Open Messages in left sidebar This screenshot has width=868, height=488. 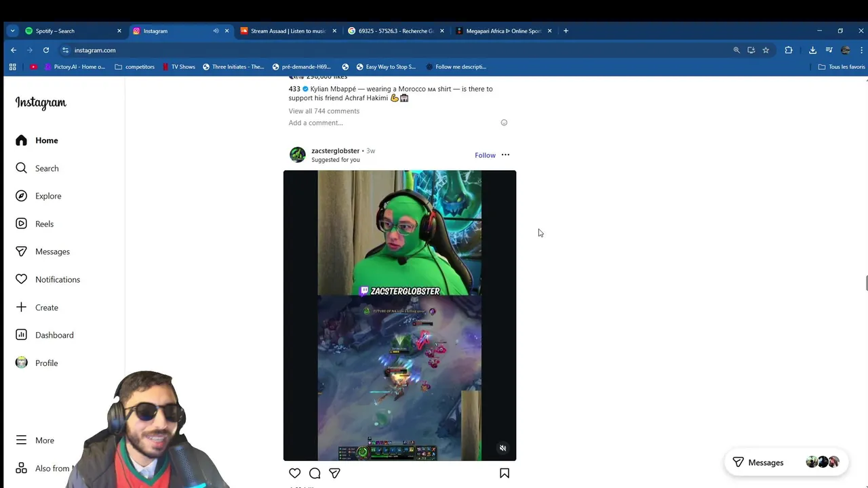pos(43,251)
